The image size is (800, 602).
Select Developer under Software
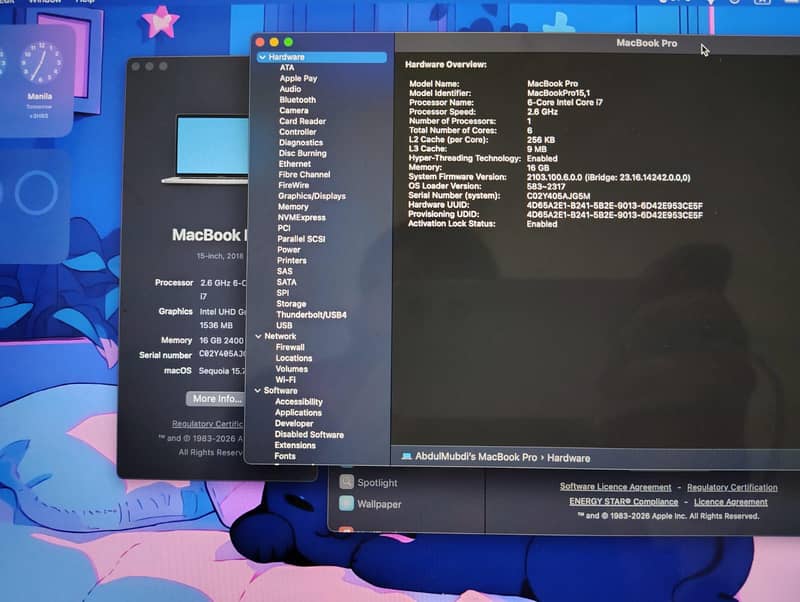click(294, 423)
